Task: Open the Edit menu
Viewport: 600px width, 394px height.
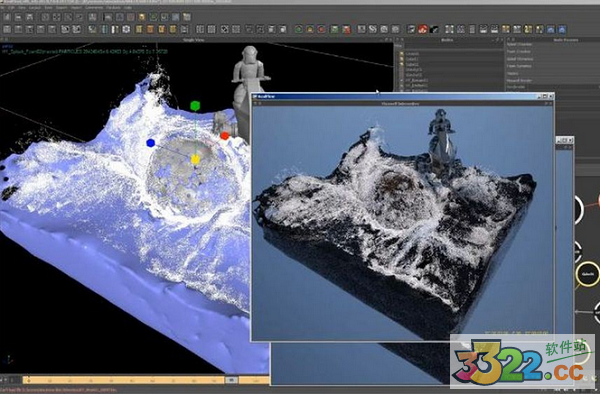Action: point(11,8)
